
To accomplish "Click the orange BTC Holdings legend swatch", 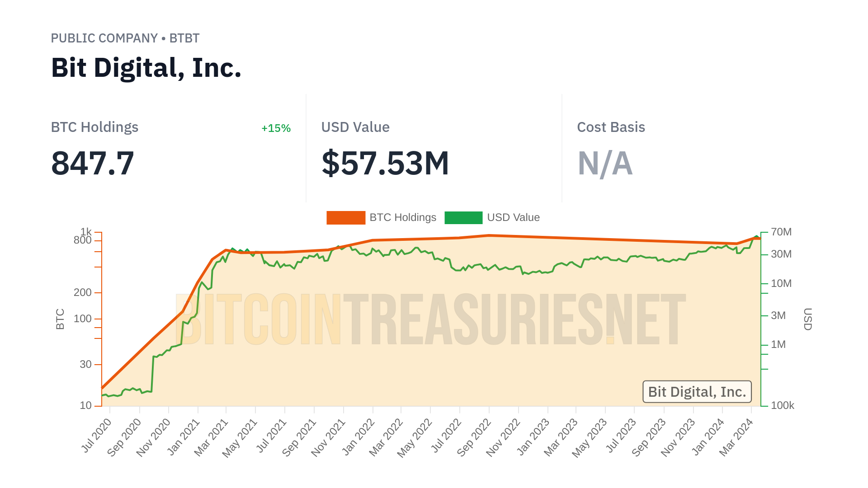I will (346, 218).
